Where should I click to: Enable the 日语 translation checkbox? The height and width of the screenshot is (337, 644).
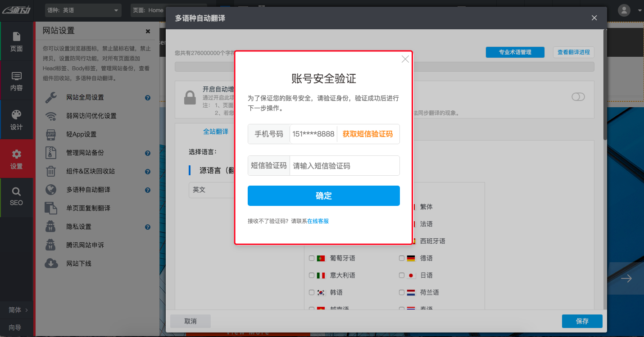(x=401, y=275)
